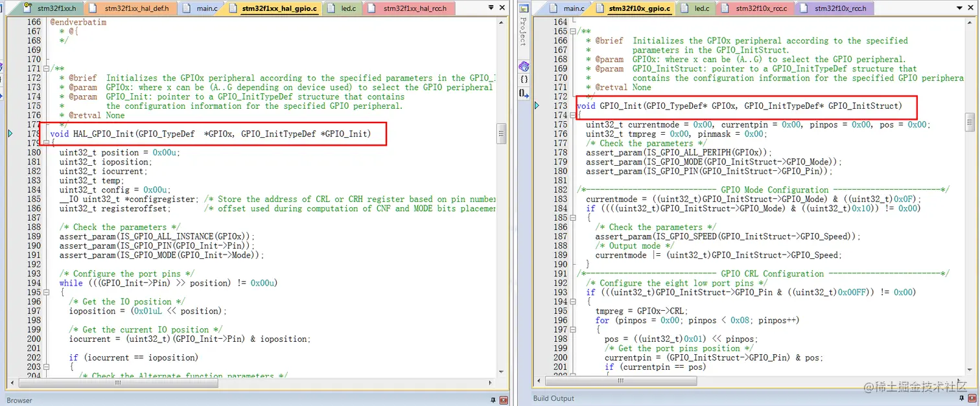Collapse the if block at line 203
This screenshot has width=980, height=406.
pyautogui.click(x=47, y=367)
